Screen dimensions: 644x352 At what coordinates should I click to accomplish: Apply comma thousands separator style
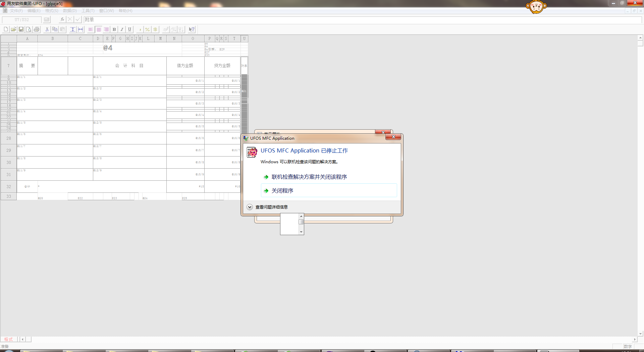coord(140,30)
